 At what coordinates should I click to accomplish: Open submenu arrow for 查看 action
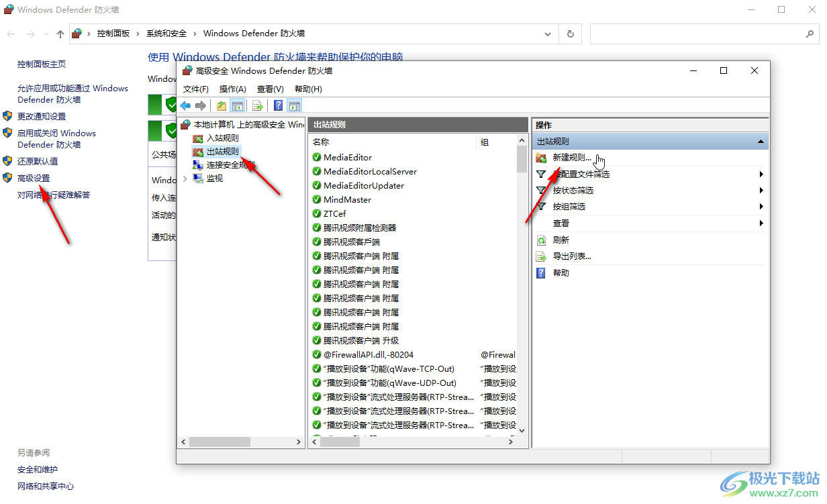[x=761, y=223]
